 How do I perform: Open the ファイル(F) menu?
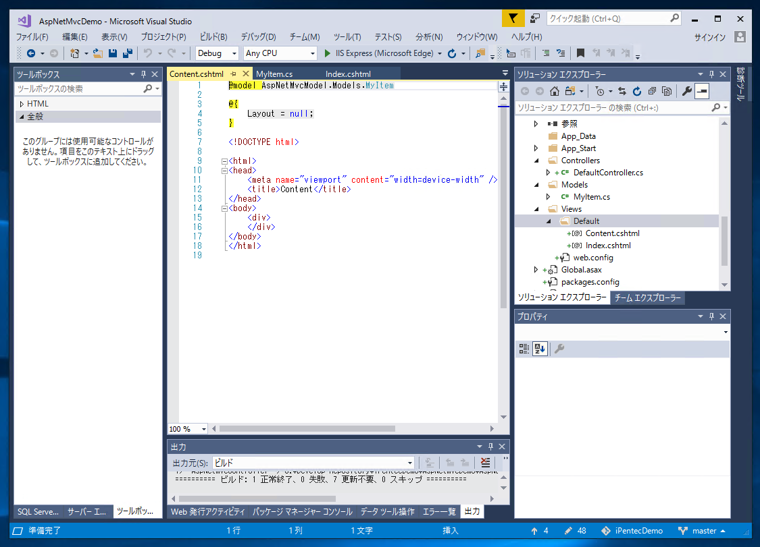click(x=32, y=37)
